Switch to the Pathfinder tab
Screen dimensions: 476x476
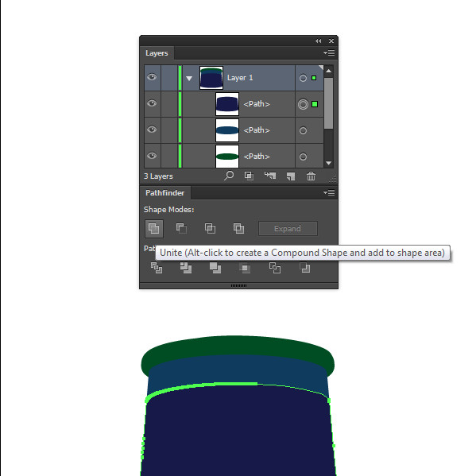164,193
